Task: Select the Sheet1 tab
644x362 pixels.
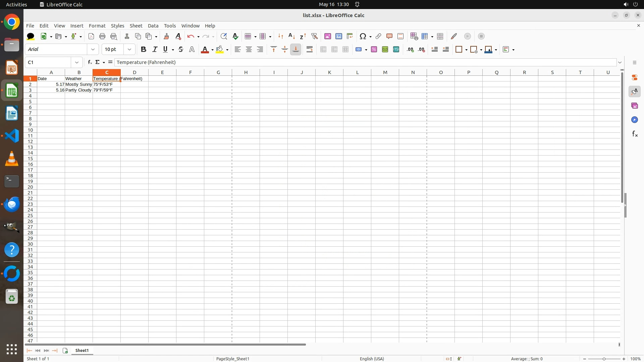Action: [82, 351]
